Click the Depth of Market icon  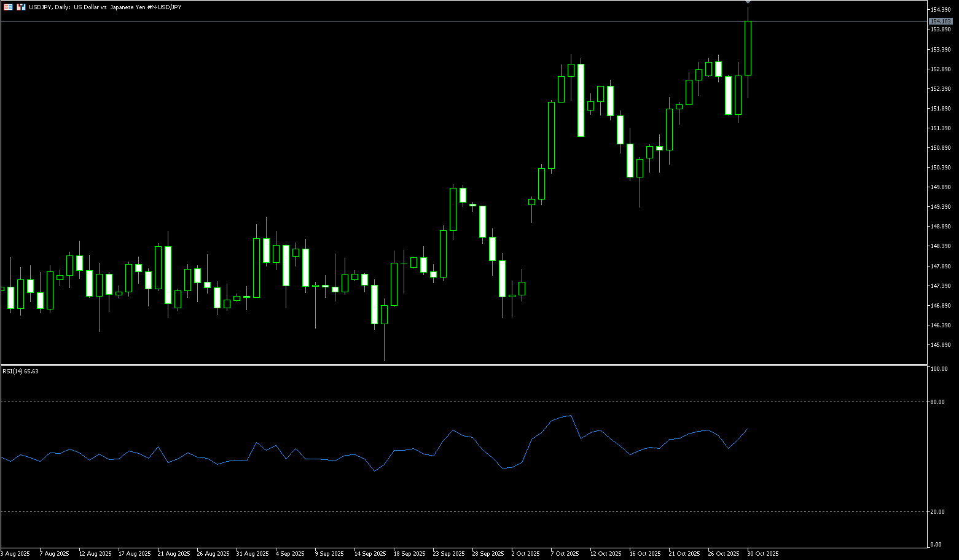click(21, 7)
